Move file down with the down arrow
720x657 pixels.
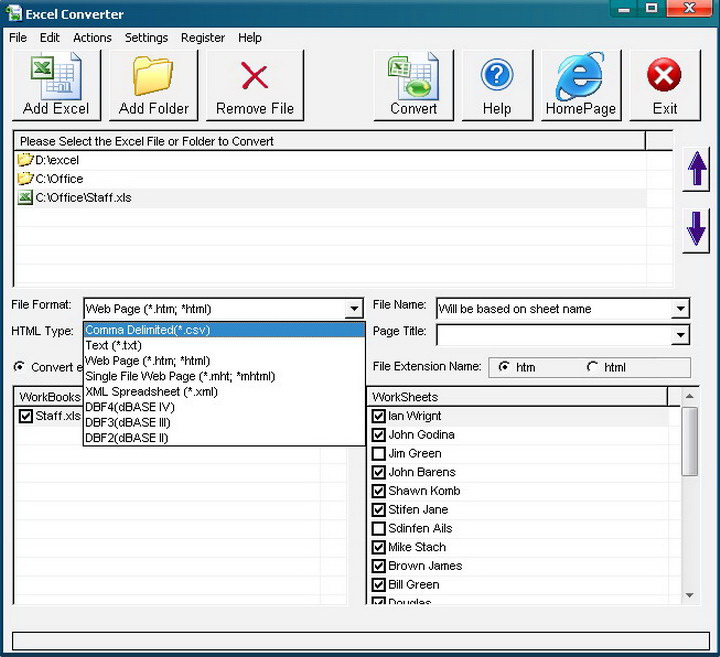(x=697, y=231)
